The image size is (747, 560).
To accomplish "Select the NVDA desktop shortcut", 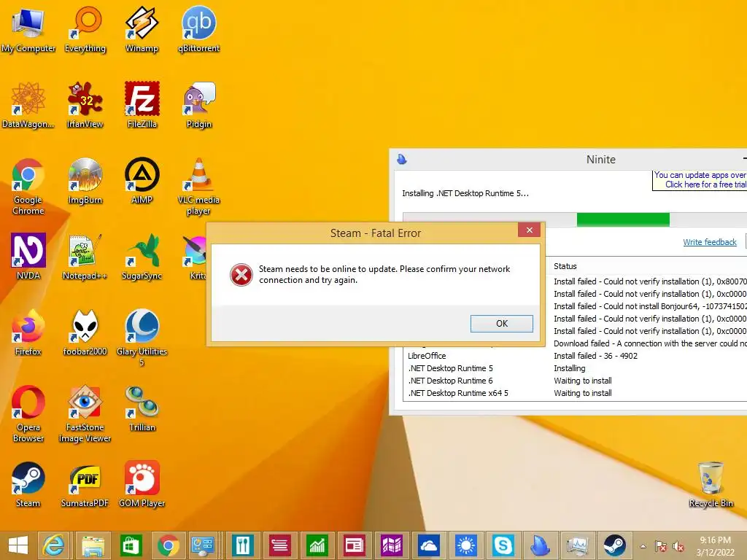I will pyautogui.click(x=28, y=257).
